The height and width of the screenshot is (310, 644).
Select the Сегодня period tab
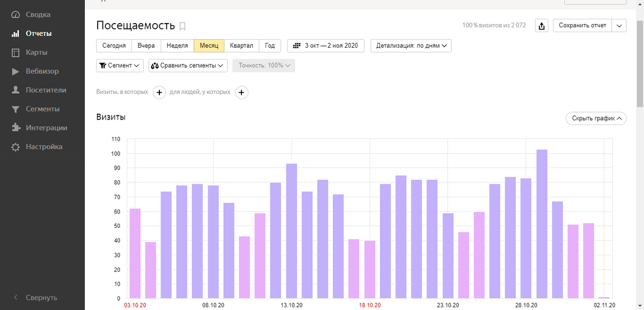[114, 46]
